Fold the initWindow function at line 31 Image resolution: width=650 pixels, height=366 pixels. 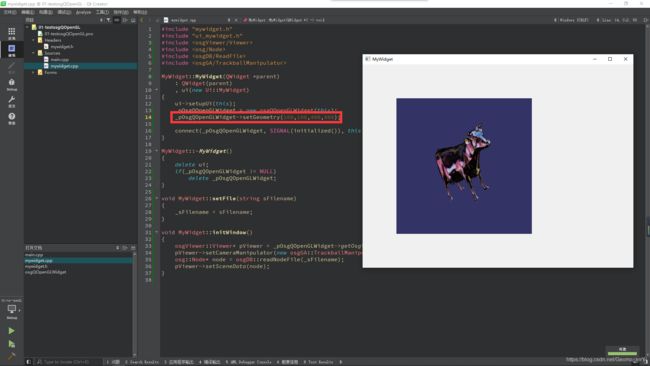pyautogui.click(x=157, y=233)
